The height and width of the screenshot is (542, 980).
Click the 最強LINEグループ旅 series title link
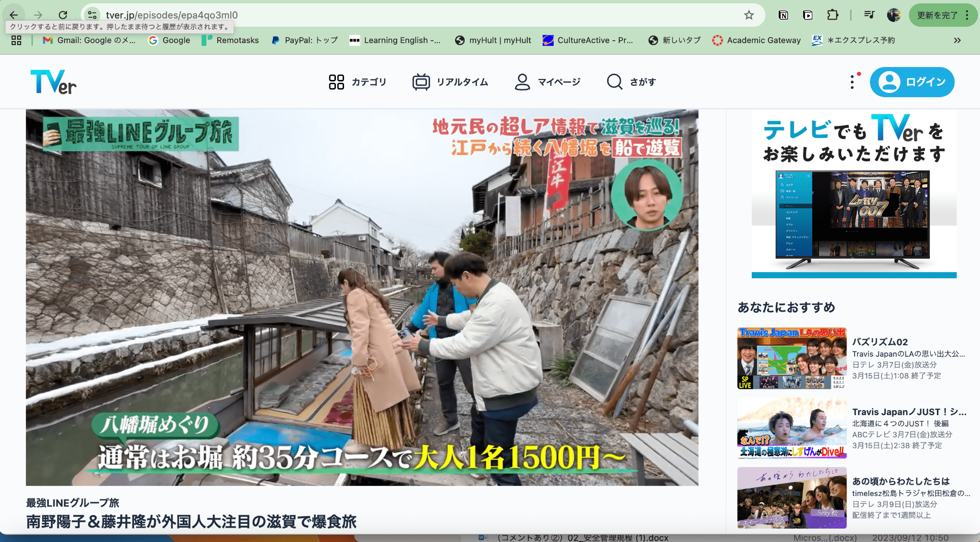[73, 503]
